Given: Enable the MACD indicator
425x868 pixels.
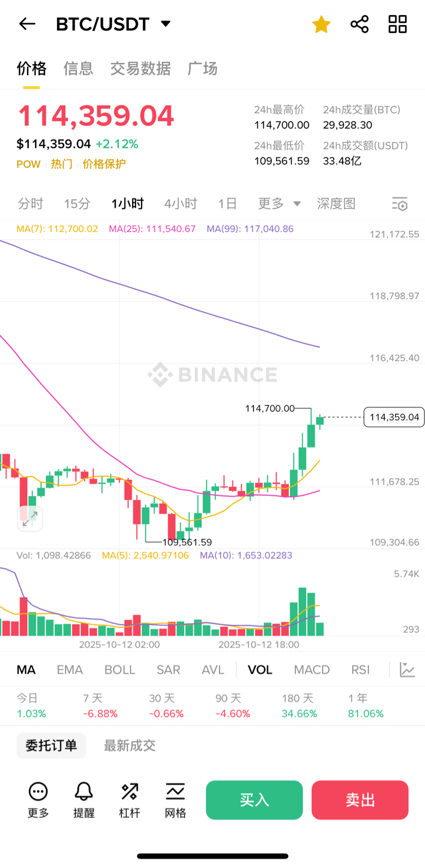Looking at the screenshot, I should pyautogui.click(x=312, y=670).
